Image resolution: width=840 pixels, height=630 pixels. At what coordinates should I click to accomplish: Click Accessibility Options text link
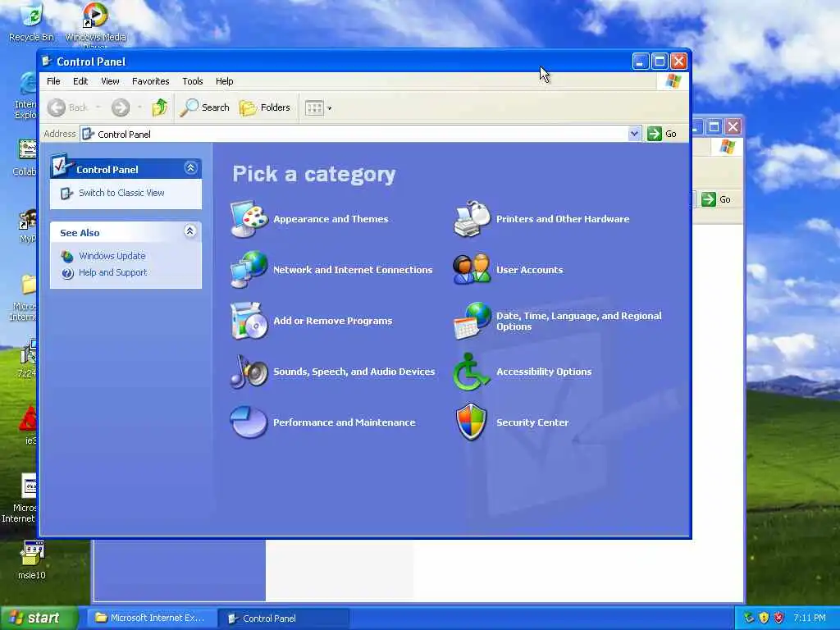tap(544, 372)
